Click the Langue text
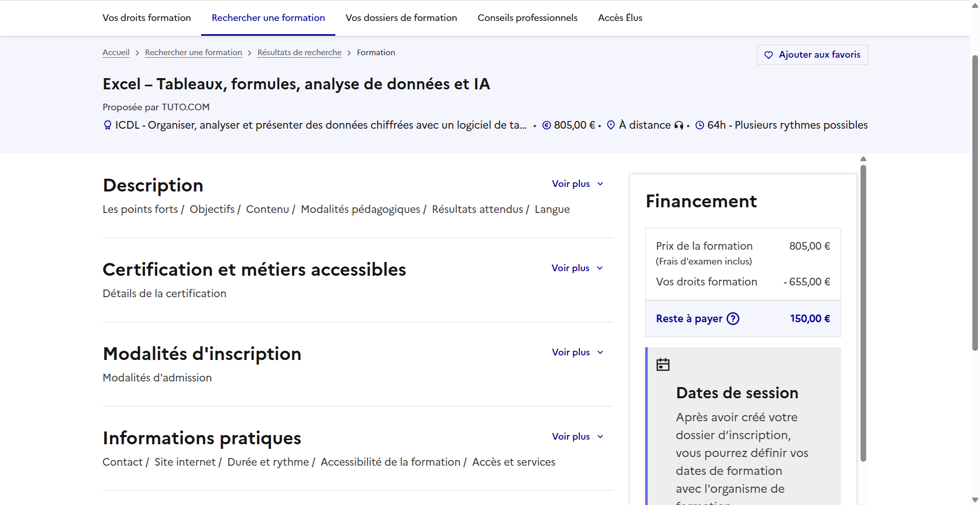The height and width of the screenshot is (505, 980). click(552, 209)
